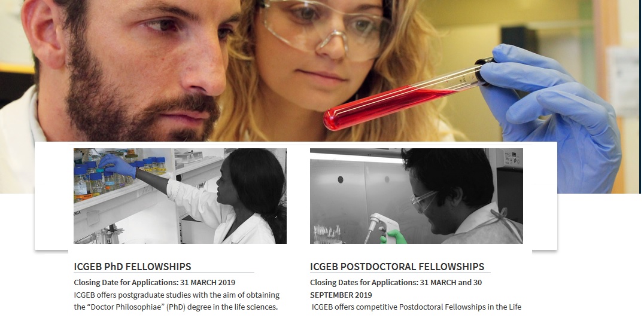Image resolution: width=644 pixels, height=318 pixels.
Task: Open the ICGEB PhD FELLOWSHIPS heading link
Action: [x=132, y=267]
